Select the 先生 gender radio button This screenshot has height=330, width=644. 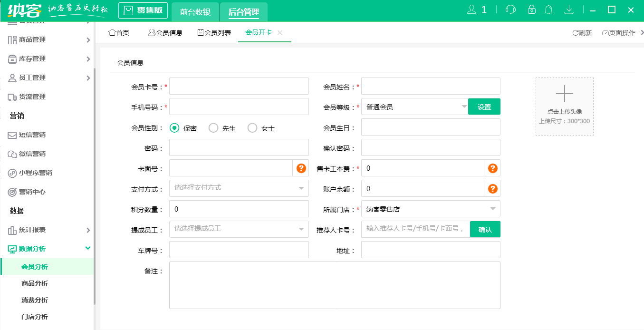pos(213,127)
